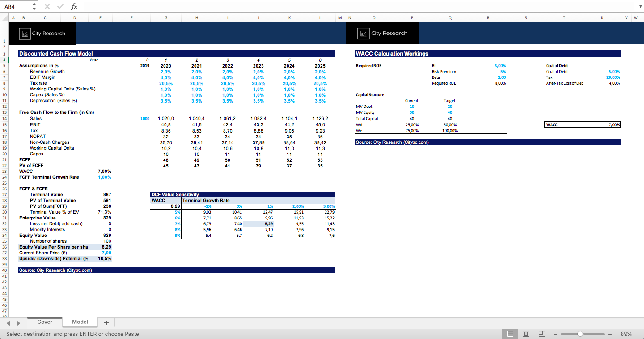Image resolution: width=644 pixels, height=339 pixels.
Task: Select Source: City Research cell in row 40
Action: point(177,270)
